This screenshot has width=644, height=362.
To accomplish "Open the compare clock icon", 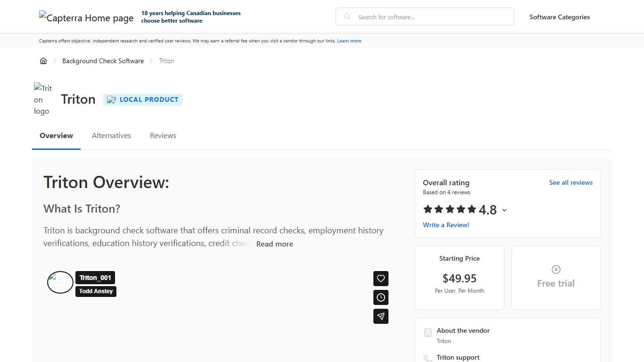I will 381,297.
